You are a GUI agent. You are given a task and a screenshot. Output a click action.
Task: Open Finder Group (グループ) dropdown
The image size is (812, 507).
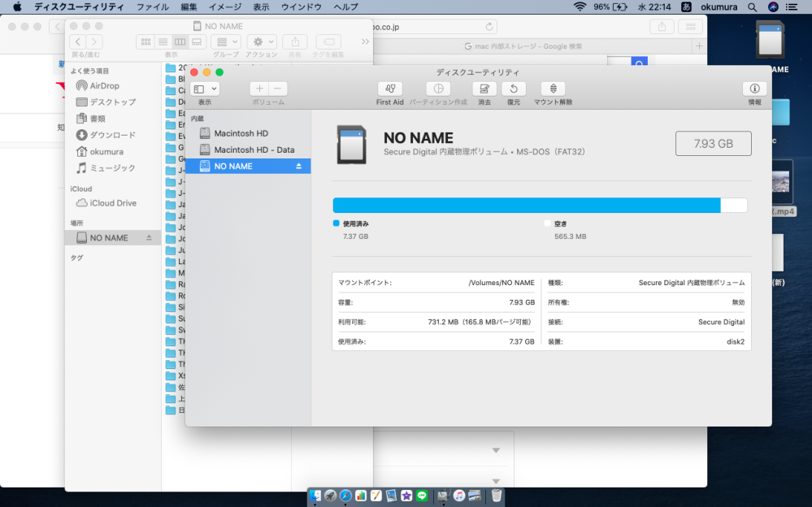tap(226, 42)
